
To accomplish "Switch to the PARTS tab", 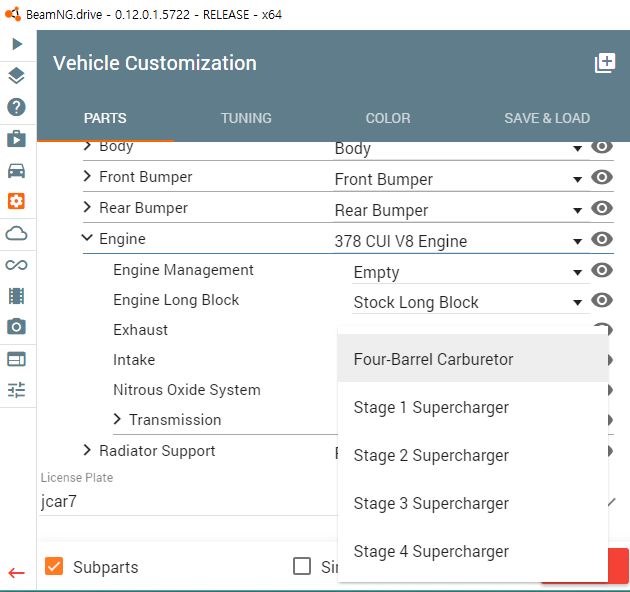I will coord(105,118).
